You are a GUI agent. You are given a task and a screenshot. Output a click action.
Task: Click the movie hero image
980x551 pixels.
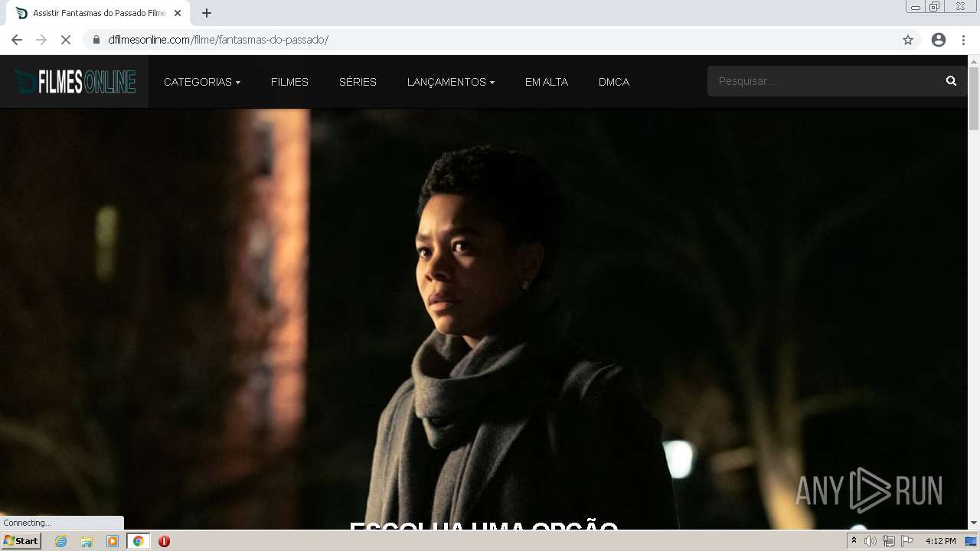(x=484, y=318)
